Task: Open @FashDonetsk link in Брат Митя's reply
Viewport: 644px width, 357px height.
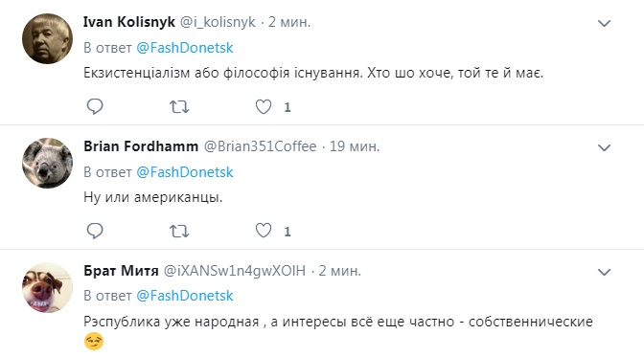Action: 185,296
